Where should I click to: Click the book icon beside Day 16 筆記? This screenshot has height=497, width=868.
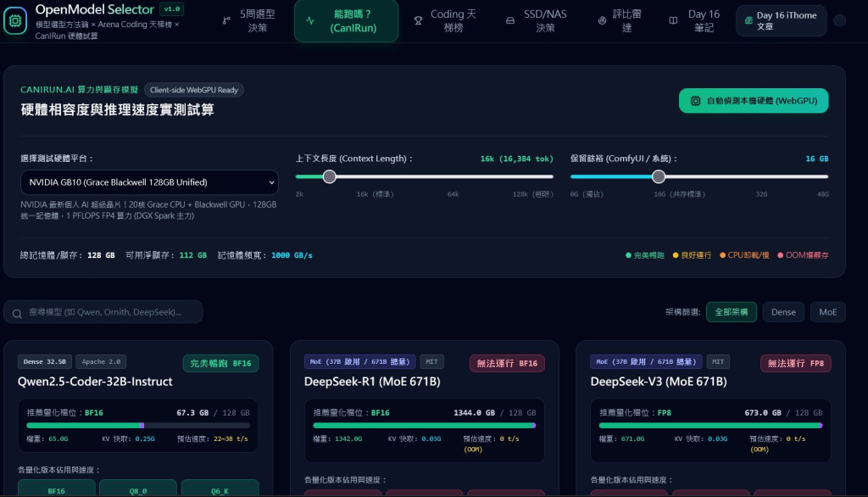pyautogui.click(x=673, y=20)
